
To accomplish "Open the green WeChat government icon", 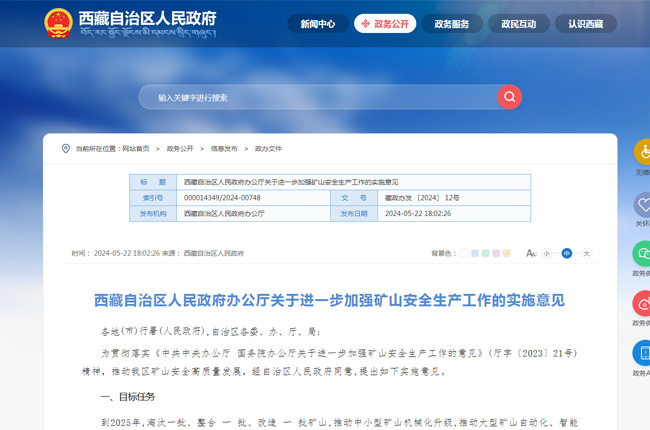I will [x=643, y=253].
